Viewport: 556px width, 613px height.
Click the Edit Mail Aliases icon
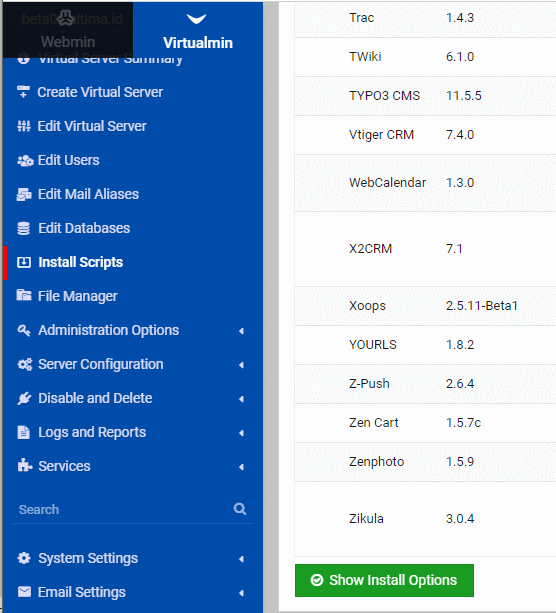(24, 194)
